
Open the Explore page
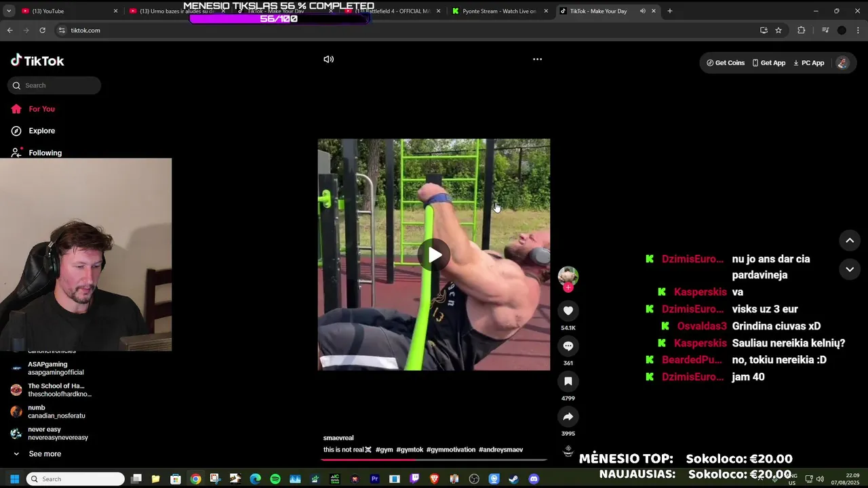[33, 131]
